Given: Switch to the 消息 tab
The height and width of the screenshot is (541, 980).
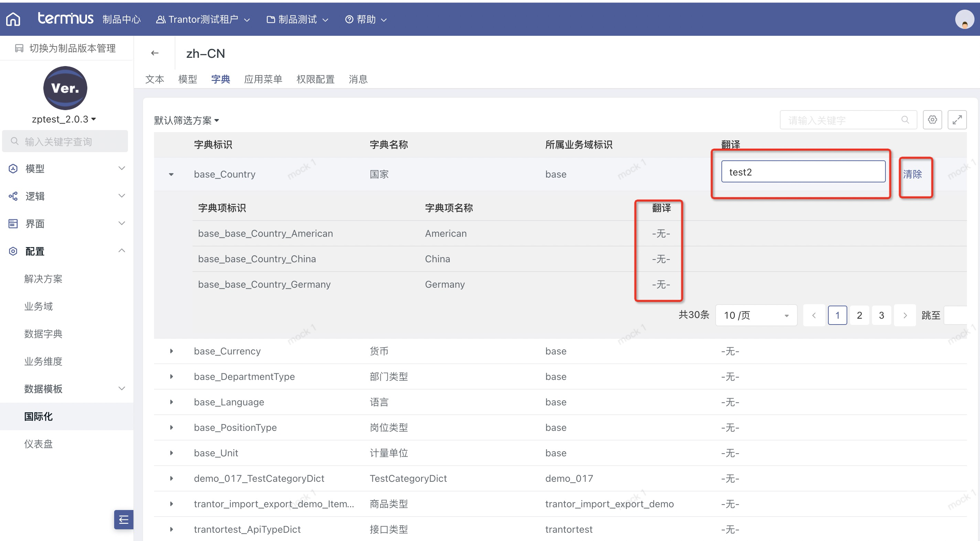Looking at the screenshot, I should point(358,79).
